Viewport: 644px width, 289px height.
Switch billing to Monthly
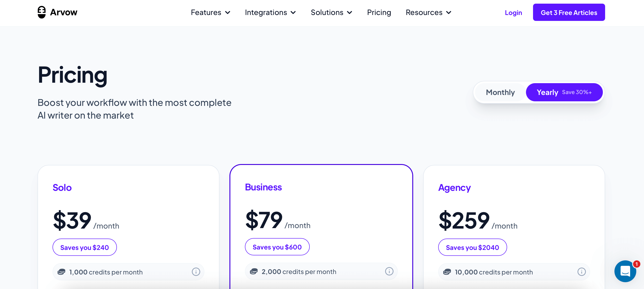[500, 92]
